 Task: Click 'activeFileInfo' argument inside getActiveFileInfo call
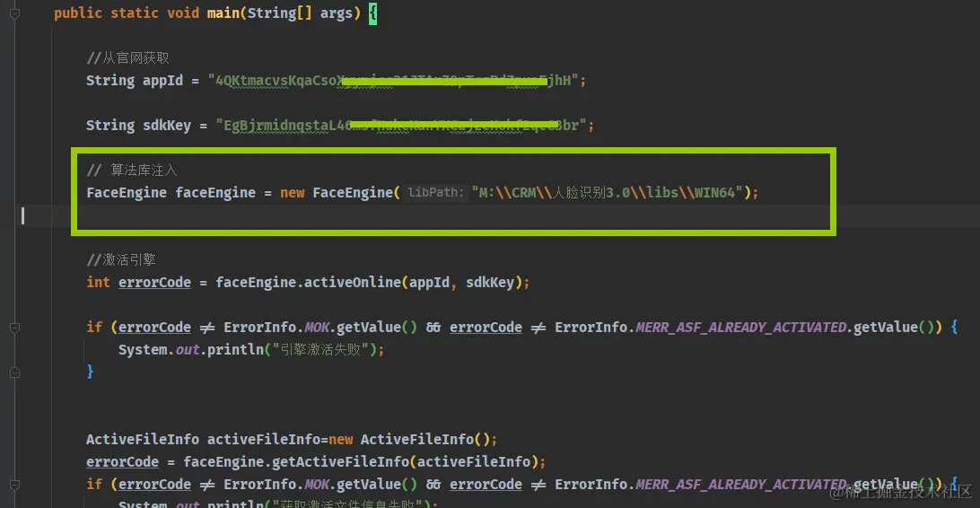(x=474, y=461)
